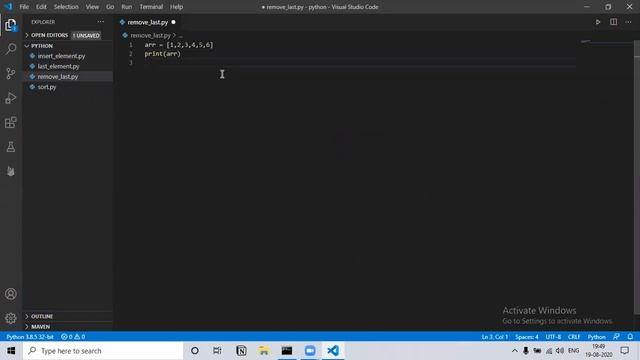Select the remove_last.py editor tab
This screenshot has width=640, height=360.
coord(148,22)
